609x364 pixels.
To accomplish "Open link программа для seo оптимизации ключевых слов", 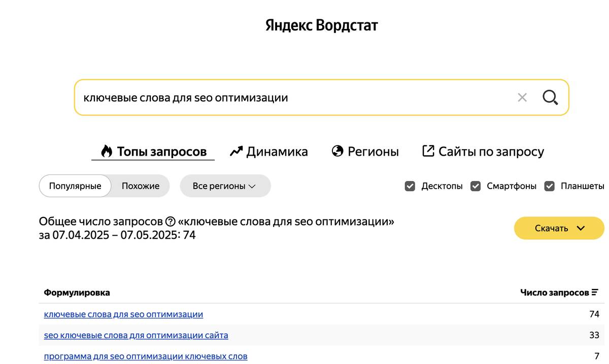I will tap(146, 356).
